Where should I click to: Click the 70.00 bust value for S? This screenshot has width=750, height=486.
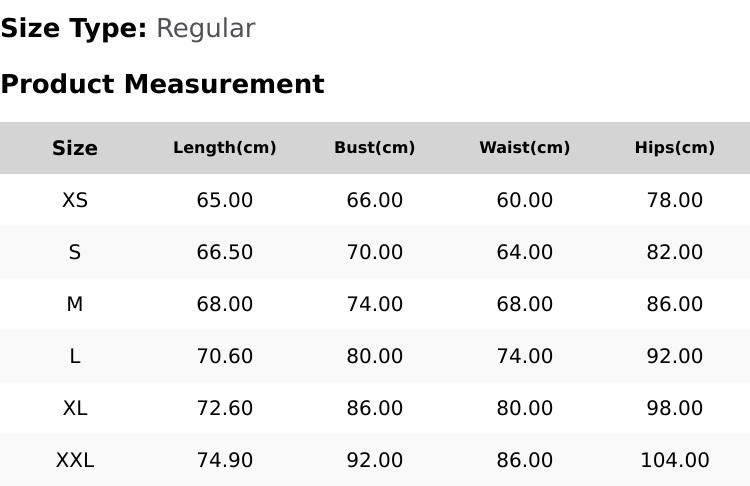tap(375, 252)
